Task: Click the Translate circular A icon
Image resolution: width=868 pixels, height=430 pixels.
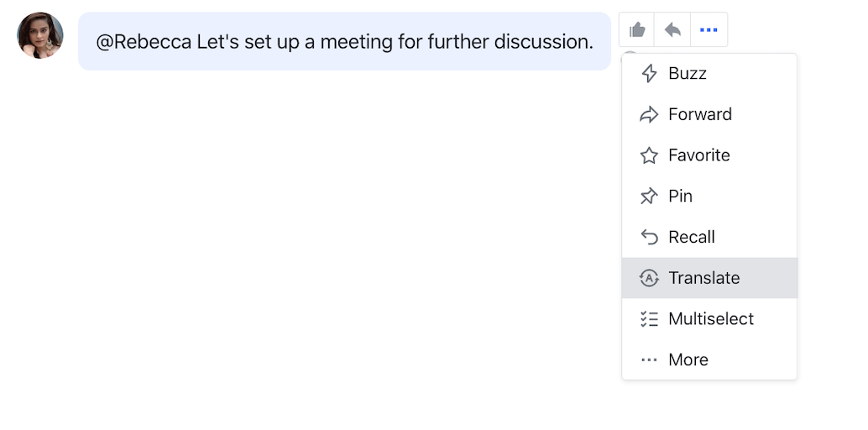Action: (649, 278)
